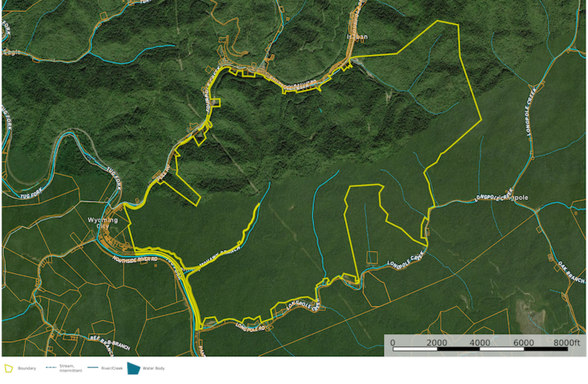Select the yellow Boundary symbol in the legend
The width and height of the screenshot is (588, 384).
tap(8, 368)
